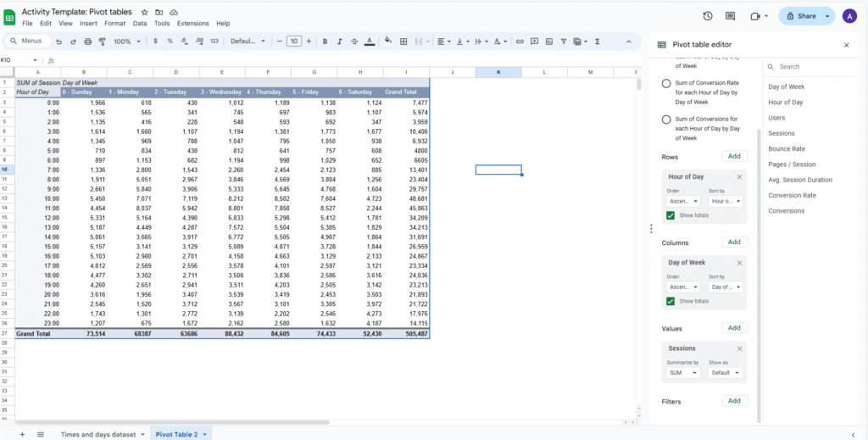Add a new sheet with plus icon
868x440 pixels.
pos(23,434)
